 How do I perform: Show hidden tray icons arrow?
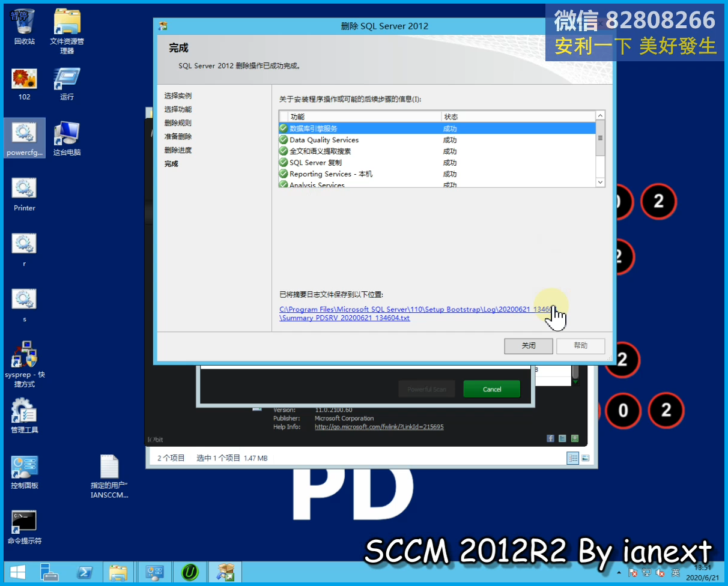coord(619,573)
